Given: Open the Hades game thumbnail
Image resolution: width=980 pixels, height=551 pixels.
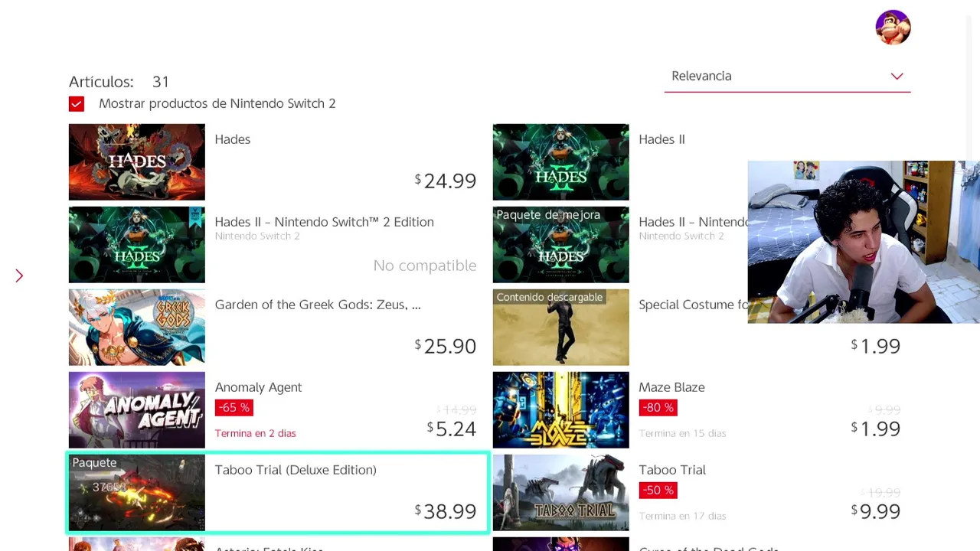Looking at the screenshot, I should coord(137,162).
